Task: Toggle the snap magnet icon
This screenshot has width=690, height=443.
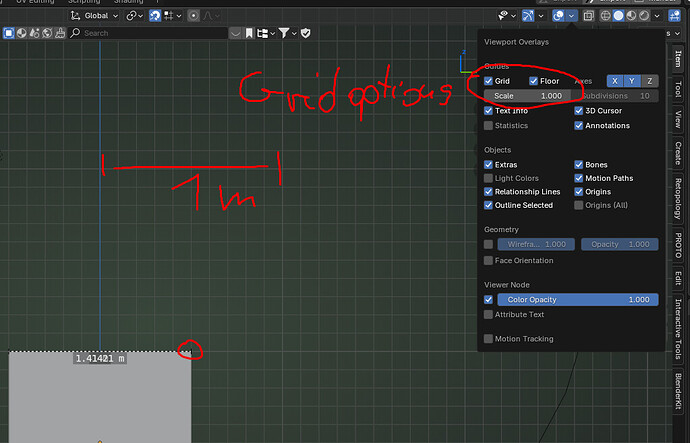Action: coord(155,16)
